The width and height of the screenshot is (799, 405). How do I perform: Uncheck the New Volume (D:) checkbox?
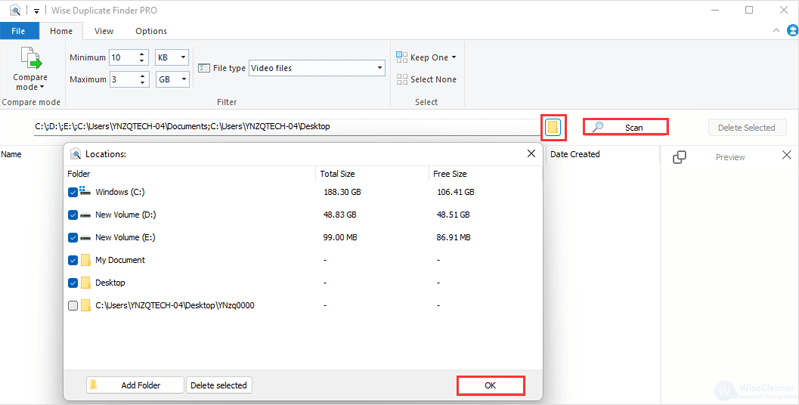73,215
